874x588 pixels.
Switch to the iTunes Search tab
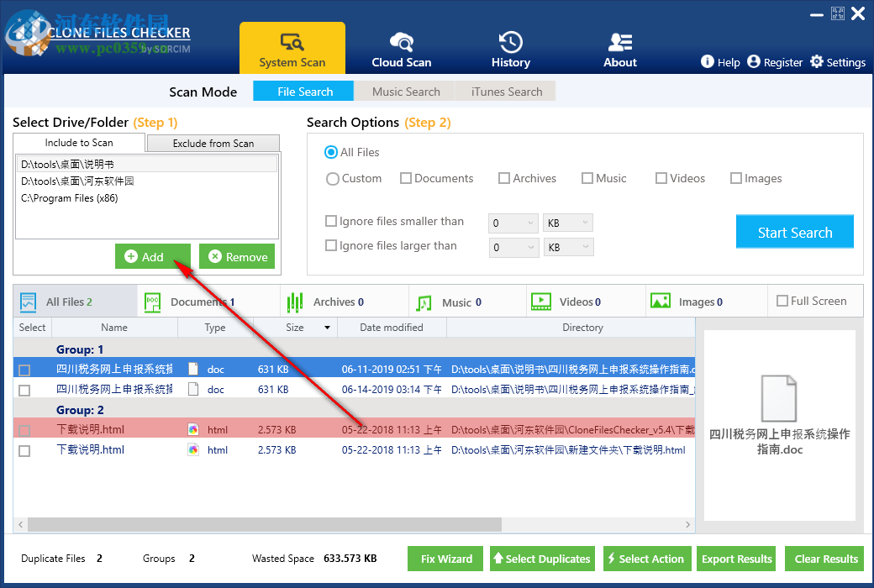[505, 91]
